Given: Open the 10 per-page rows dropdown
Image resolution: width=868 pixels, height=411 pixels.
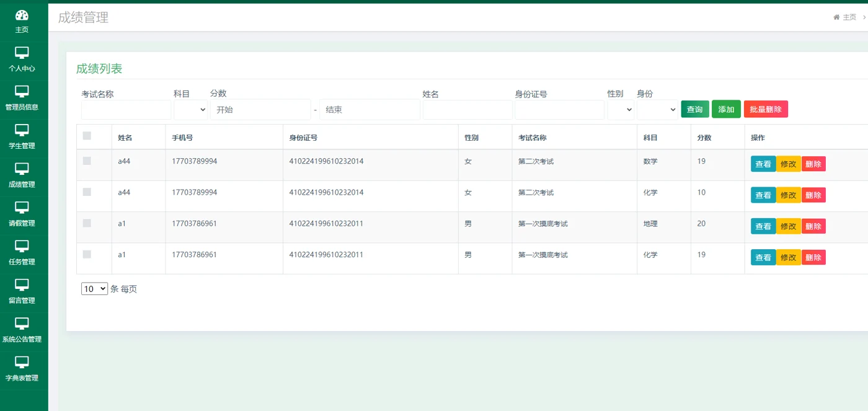Looking at the screenshot, I should click(94, 289).
